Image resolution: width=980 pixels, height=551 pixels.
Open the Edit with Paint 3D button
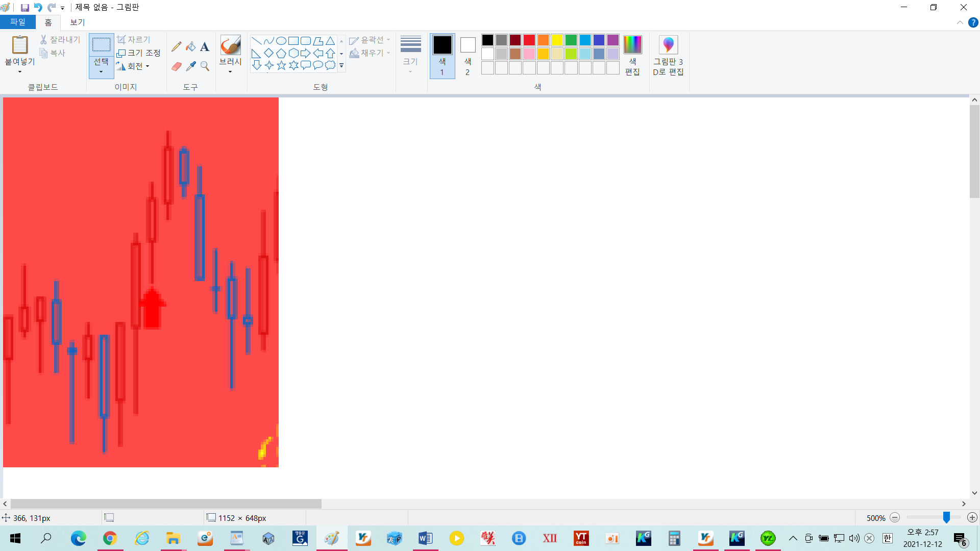(668, 56)
